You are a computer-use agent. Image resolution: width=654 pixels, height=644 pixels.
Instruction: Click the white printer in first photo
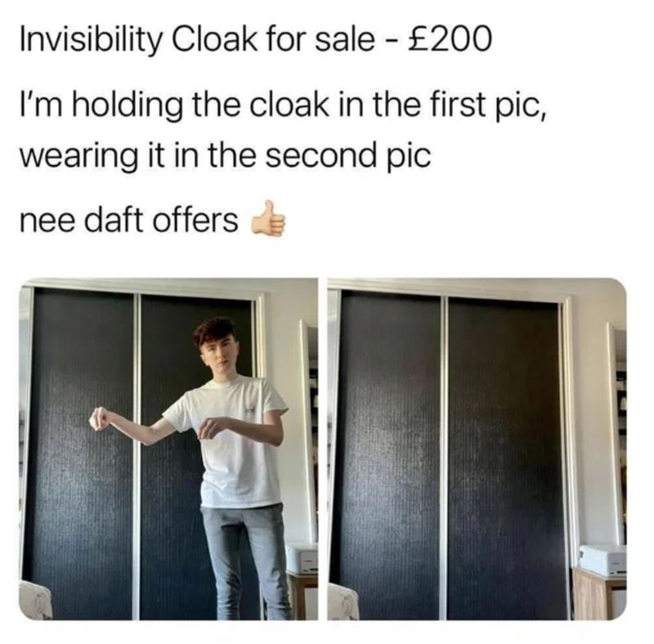302,557
